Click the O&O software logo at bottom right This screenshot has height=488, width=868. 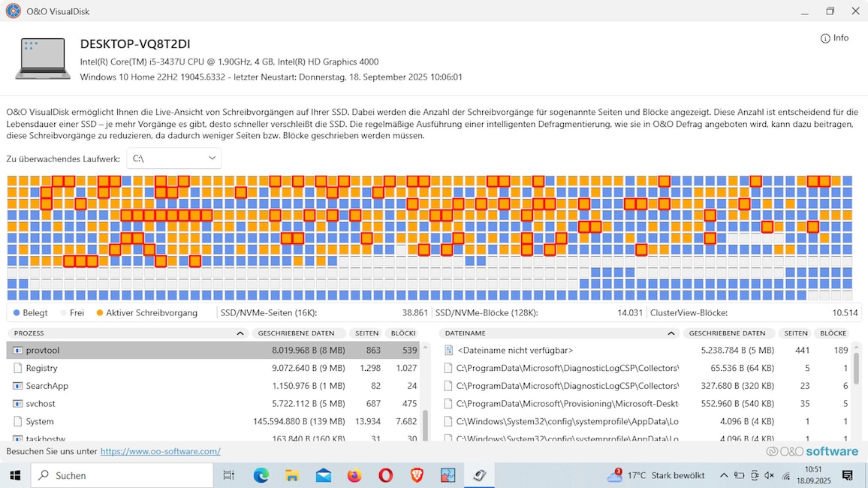click(x=812, y=451)
